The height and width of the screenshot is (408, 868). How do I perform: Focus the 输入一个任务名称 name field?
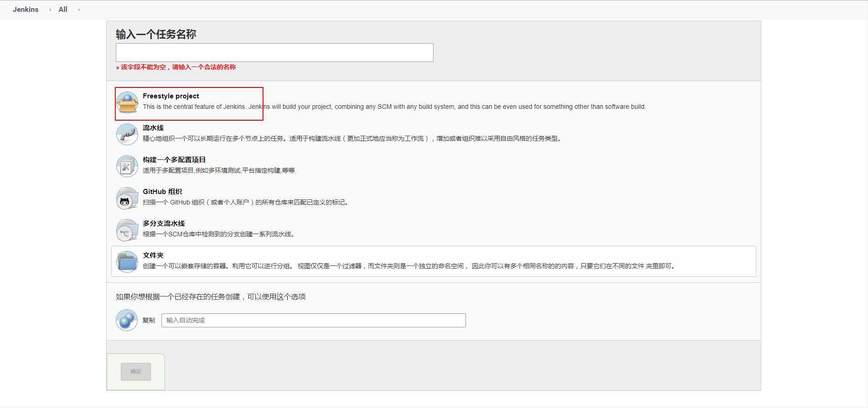274,53
